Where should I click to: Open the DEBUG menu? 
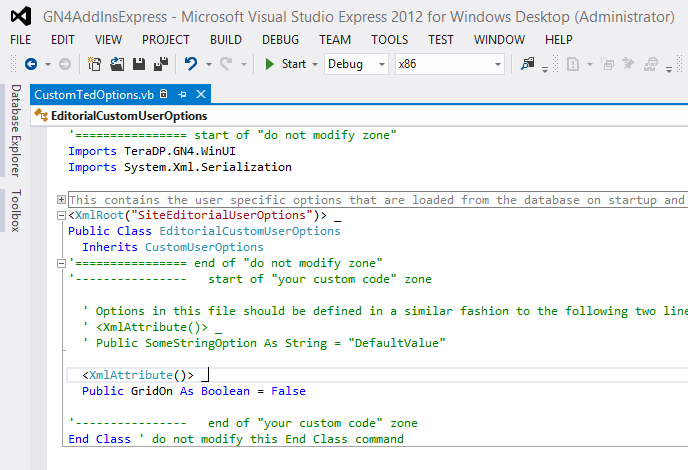[x=280, y=40]
